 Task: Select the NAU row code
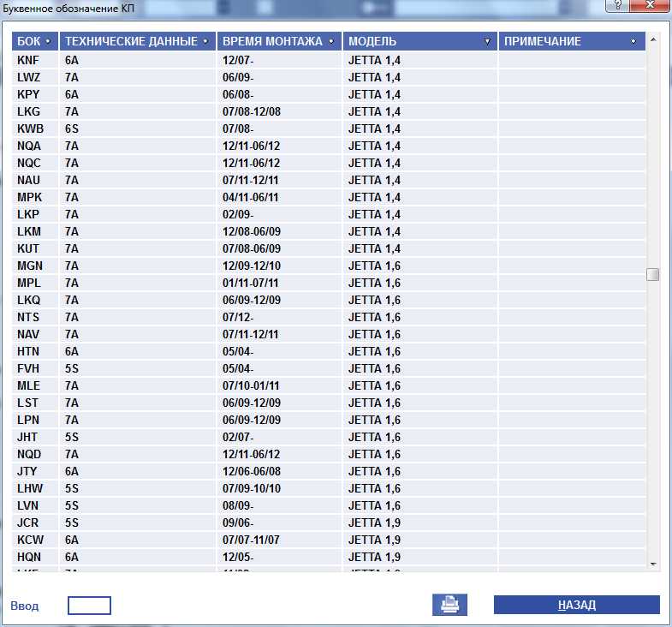[x=29, y=180]
